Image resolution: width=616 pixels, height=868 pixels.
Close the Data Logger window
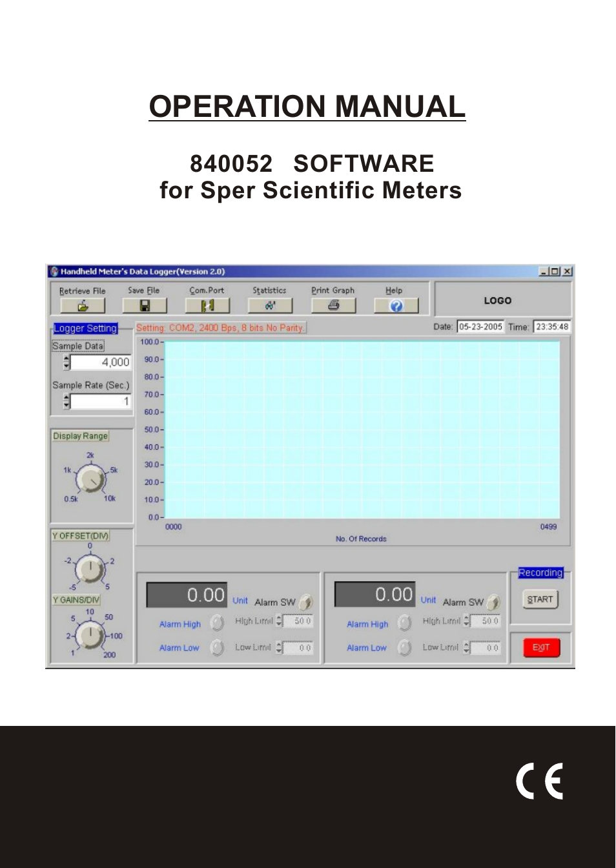pyautogui.click(x=567, y=272)
